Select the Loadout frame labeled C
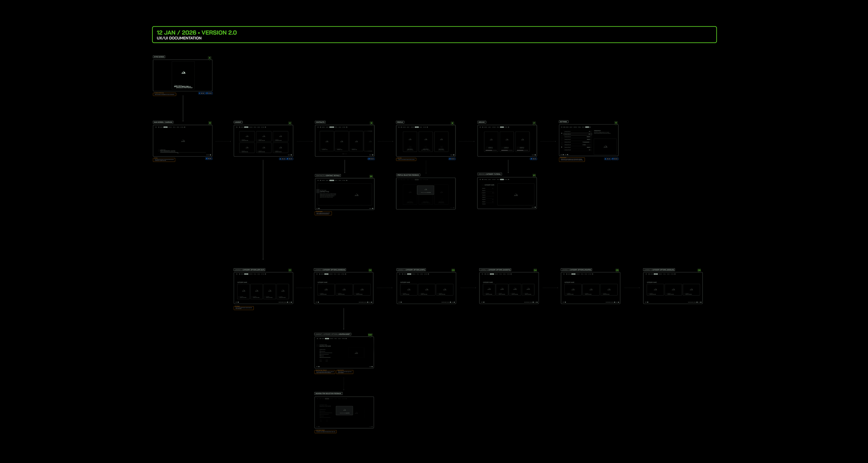 point(263,141)
